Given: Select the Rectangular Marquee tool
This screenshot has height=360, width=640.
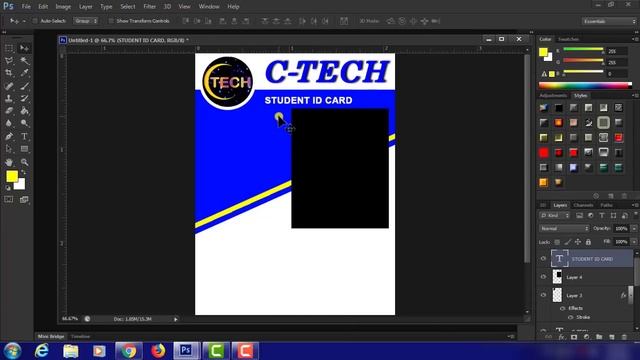Looking at the screenshot, I should 9,49.
